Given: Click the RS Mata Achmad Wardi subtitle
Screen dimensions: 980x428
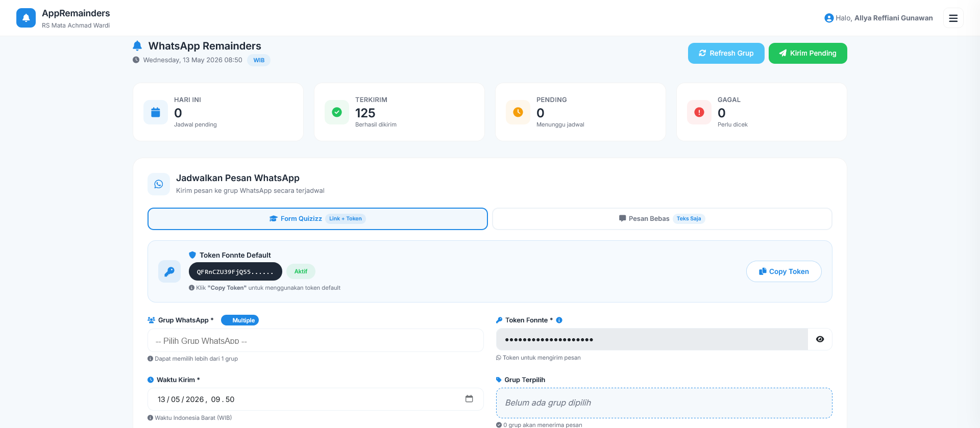Looking at the screenshot, I should [x=76, y=26].
